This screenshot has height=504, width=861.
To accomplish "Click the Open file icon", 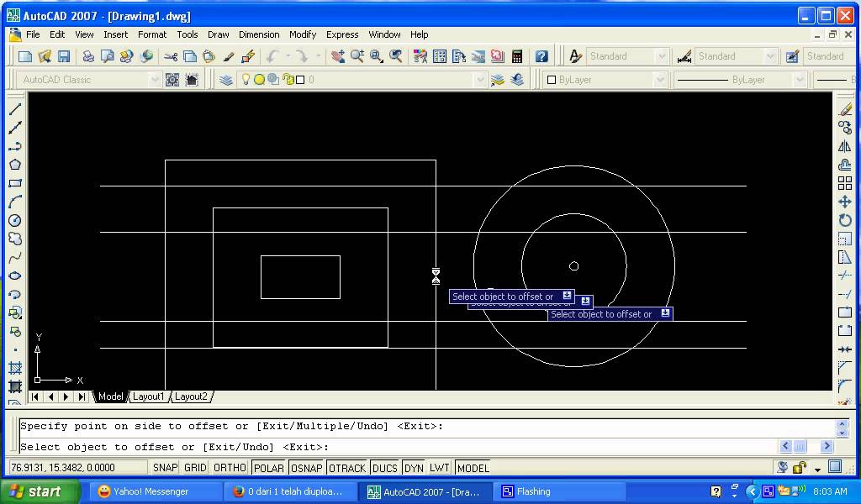I will pos(45,56).
